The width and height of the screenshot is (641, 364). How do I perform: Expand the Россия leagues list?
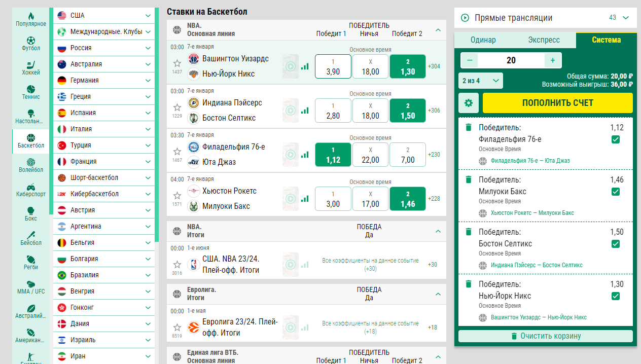tap(104, 48)
